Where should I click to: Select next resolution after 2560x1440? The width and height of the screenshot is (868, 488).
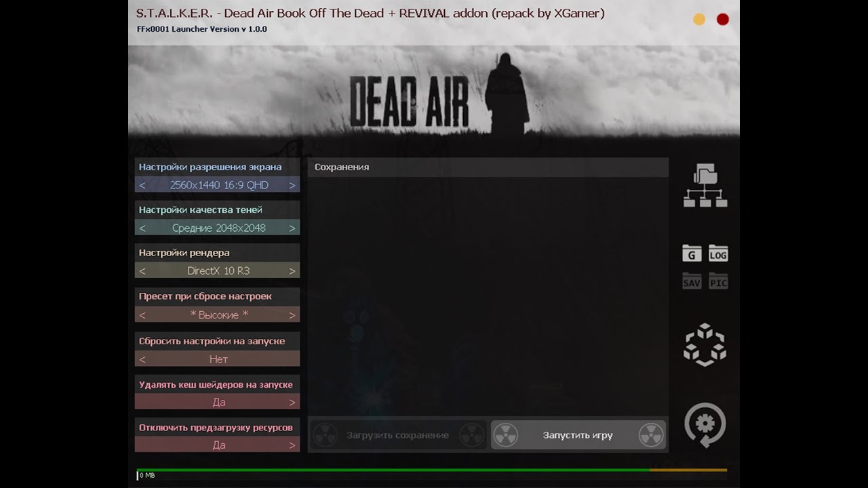click(x=292, y=185)
